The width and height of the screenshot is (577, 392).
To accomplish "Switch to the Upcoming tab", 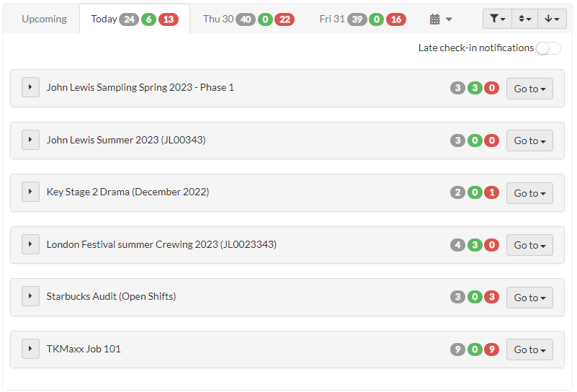I will coord(44,19).
